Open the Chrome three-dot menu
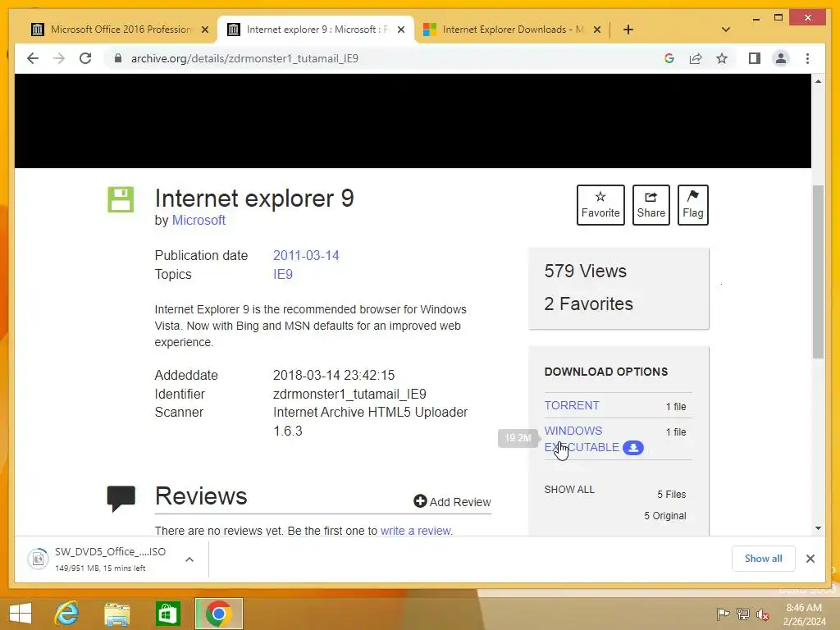This screenshot has height=630, width=840. click(x=807, y=58)
